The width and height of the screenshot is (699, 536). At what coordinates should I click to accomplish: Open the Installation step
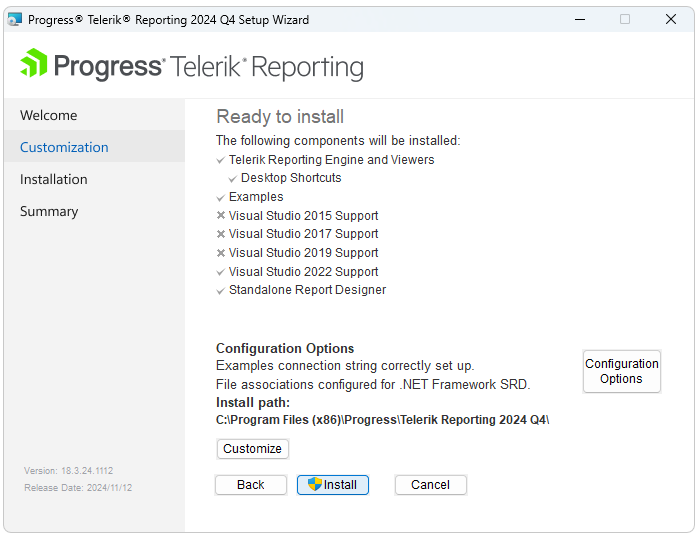[x=95, y=179]
